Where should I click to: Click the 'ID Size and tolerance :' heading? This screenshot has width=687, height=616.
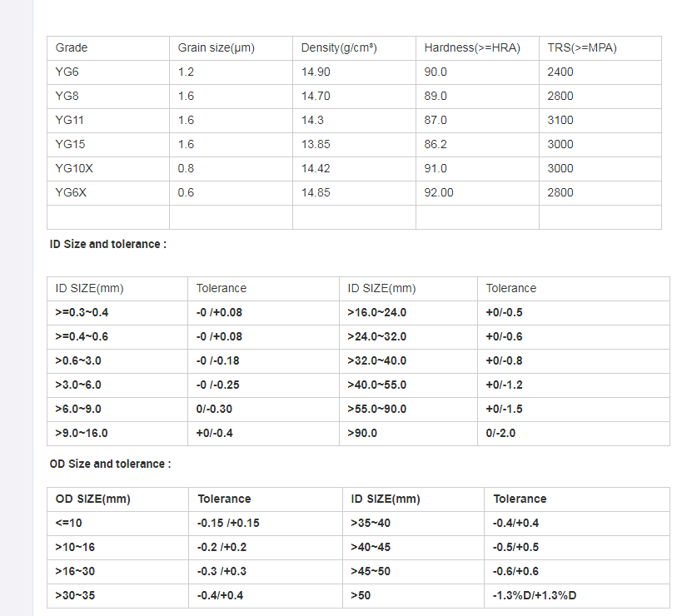[107, 244]
